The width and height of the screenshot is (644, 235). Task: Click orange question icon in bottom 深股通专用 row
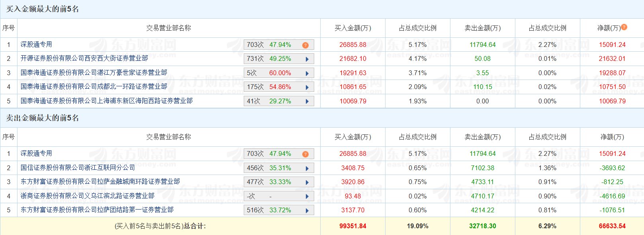tap(305, 154)
